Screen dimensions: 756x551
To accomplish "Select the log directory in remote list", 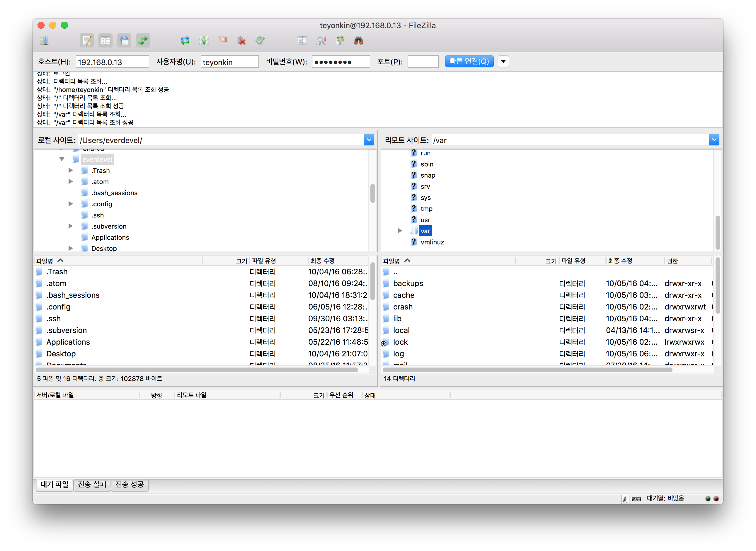I will 546,354.
